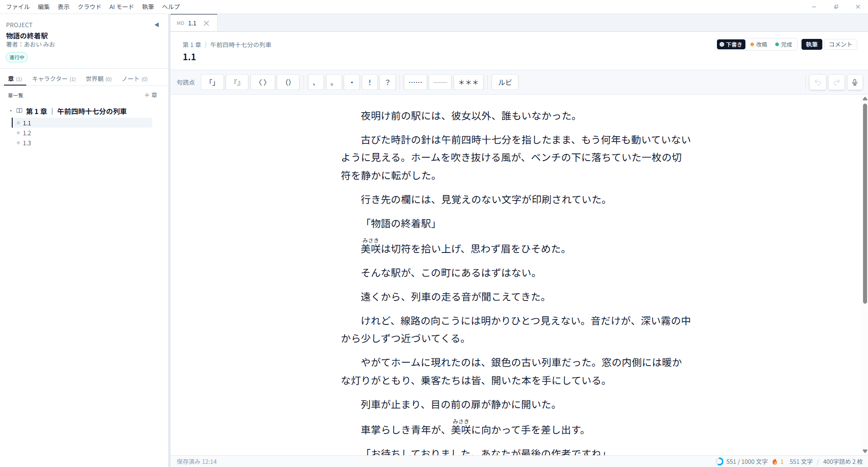Click the scrollbar up arrow
The height and width of the screenshot is (467, 868).
pos(865,98)
